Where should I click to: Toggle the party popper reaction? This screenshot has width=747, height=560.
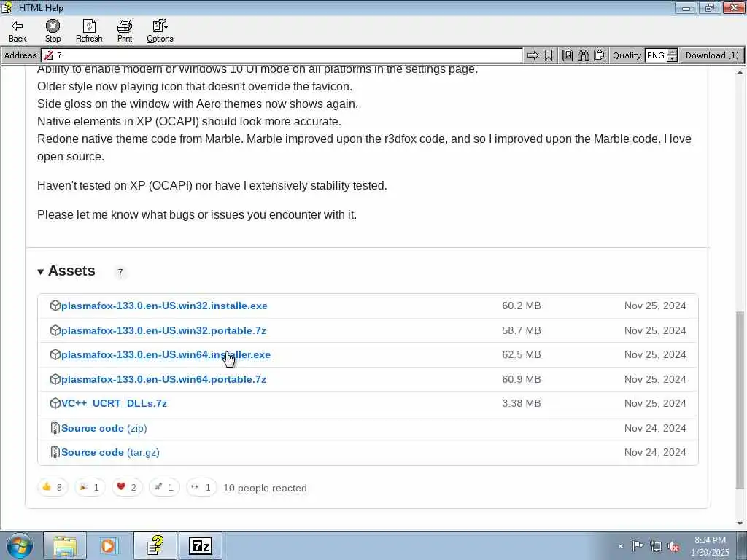(x=90, y=487)
